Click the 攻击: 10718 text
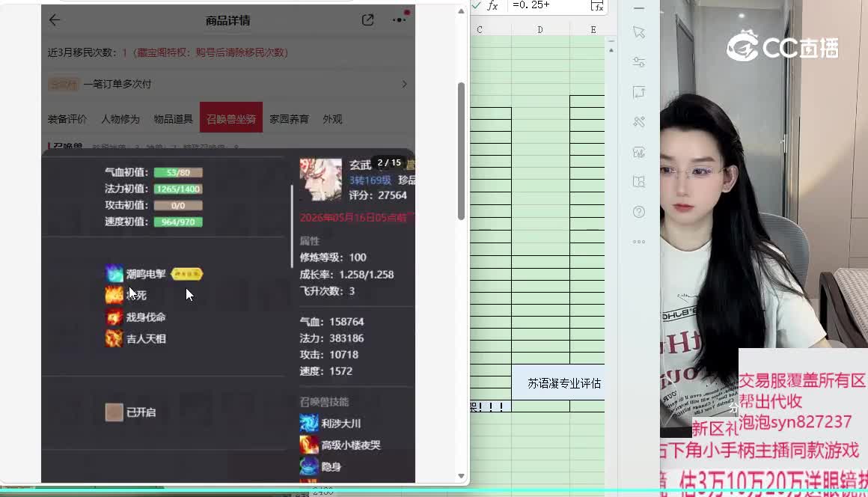Viewport: 868px width, 497px height. click(x=328, y=355)
